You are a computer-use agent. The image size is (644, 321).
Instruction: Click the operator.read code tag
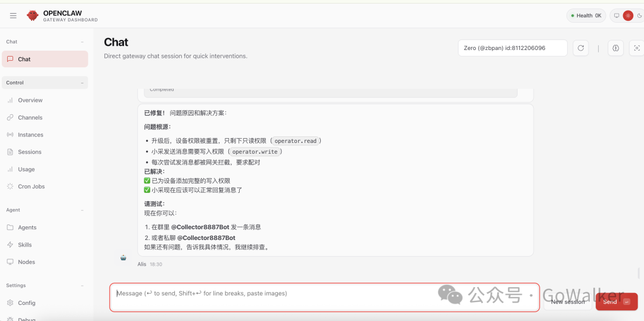[296, 141]
